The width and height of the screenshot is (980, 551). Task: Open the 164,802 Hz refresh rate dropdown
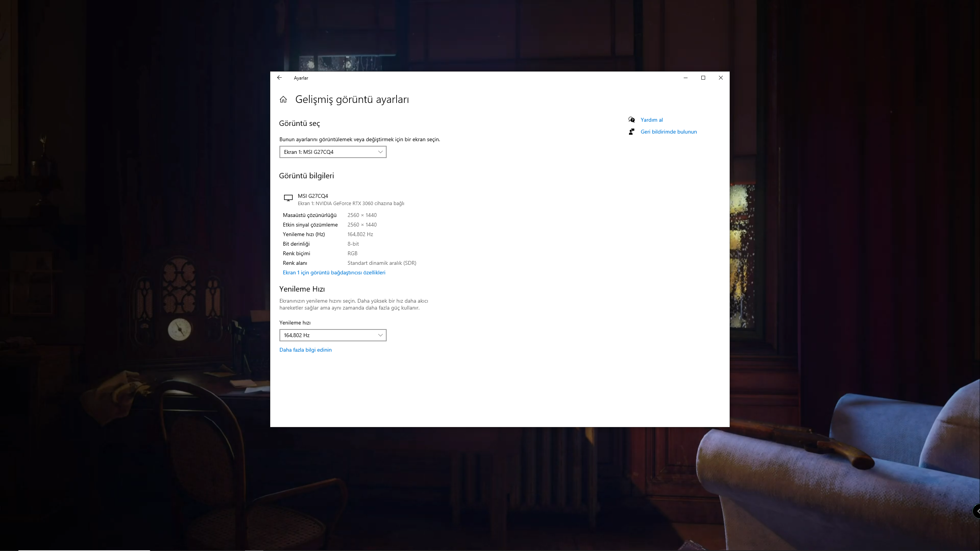point(333,335)
